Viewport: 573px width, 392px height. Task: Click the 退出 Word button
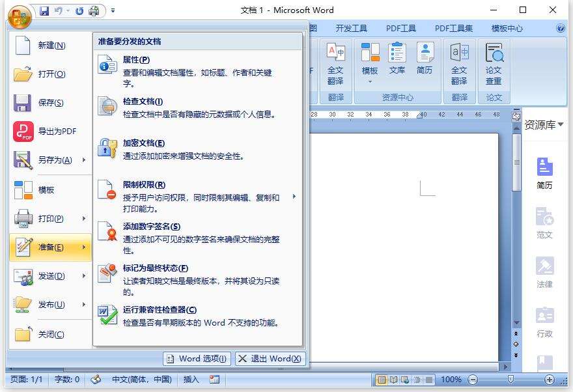tap(270, 359)
